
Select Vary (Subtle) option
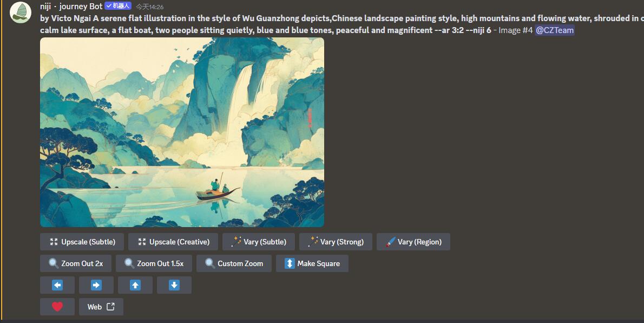click(259, 242)
